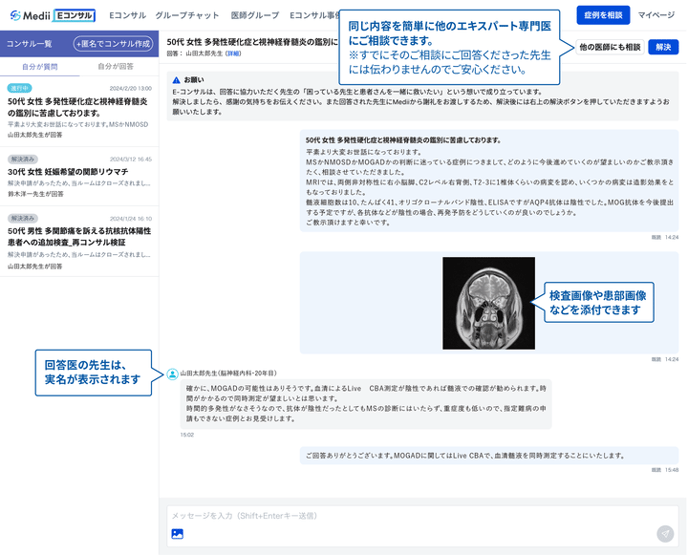The image size is (688, 555).
Task: Click the 匿名でコンサル作成 button
Action: (113, 43)
